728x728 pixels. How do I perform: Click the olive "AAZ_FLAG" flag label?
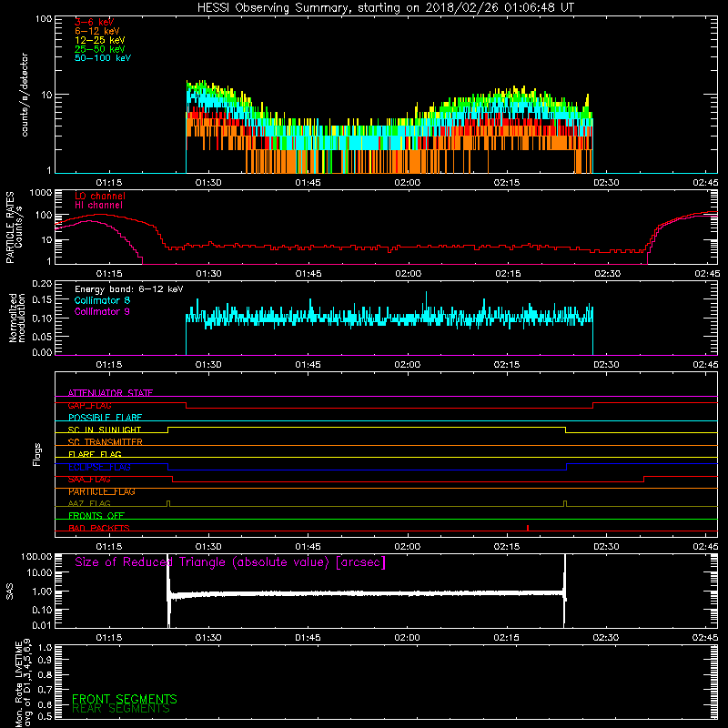pos(89,503)
